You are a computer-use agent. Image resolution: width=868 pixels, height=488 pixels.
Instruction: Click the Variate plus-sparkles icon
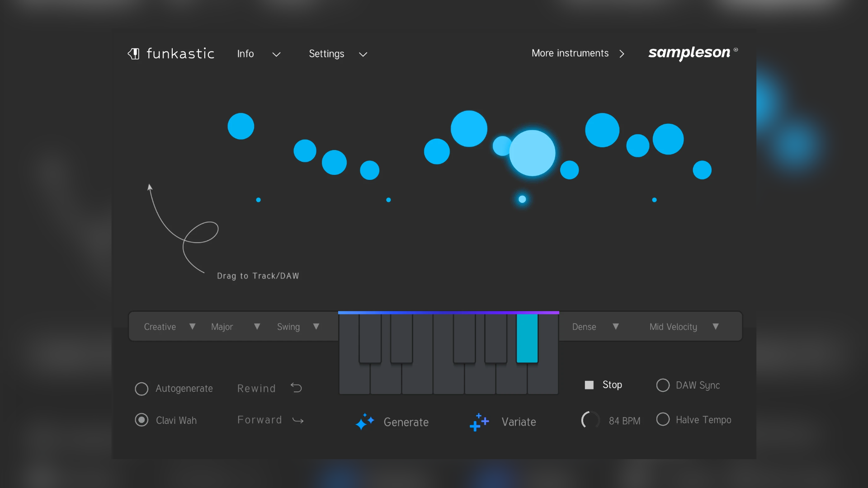(479, 422)
